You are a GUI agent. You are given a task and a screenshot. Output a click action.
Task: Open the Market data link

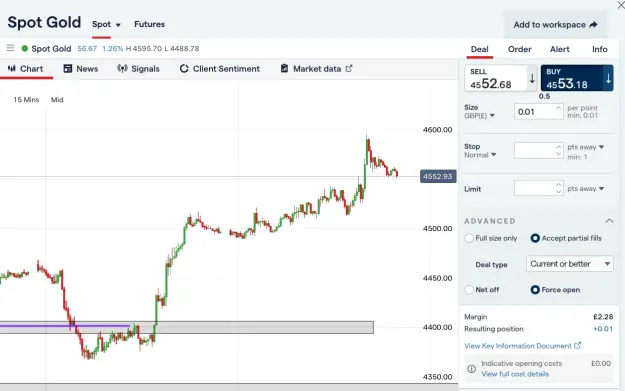click(x=317, y=69)
